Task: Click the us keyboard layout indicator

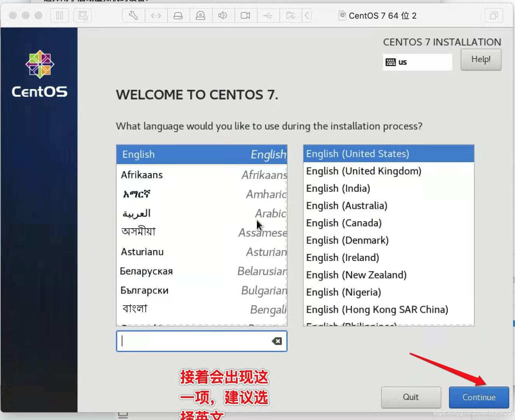Action: click(417, 62)
